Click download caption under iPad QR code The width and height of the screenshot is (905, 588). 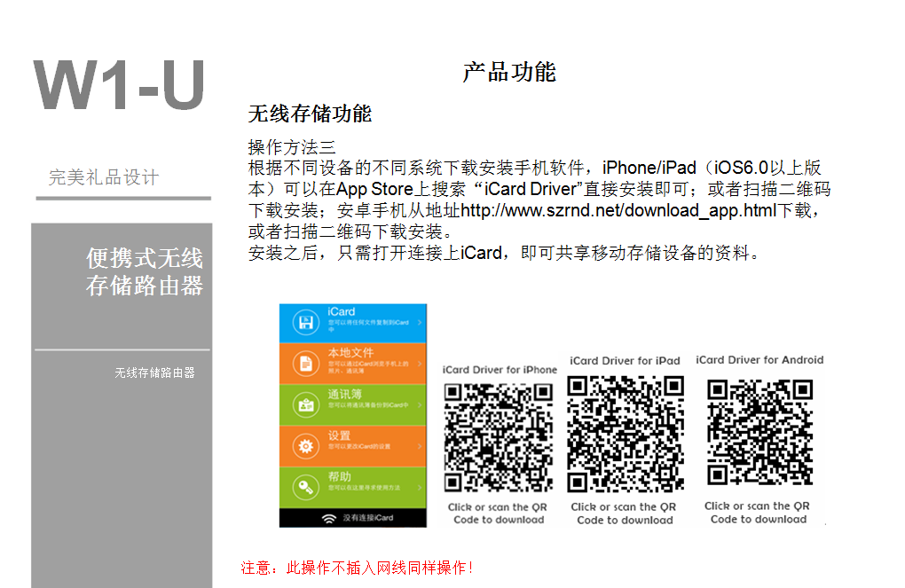(x=624, y=514)
